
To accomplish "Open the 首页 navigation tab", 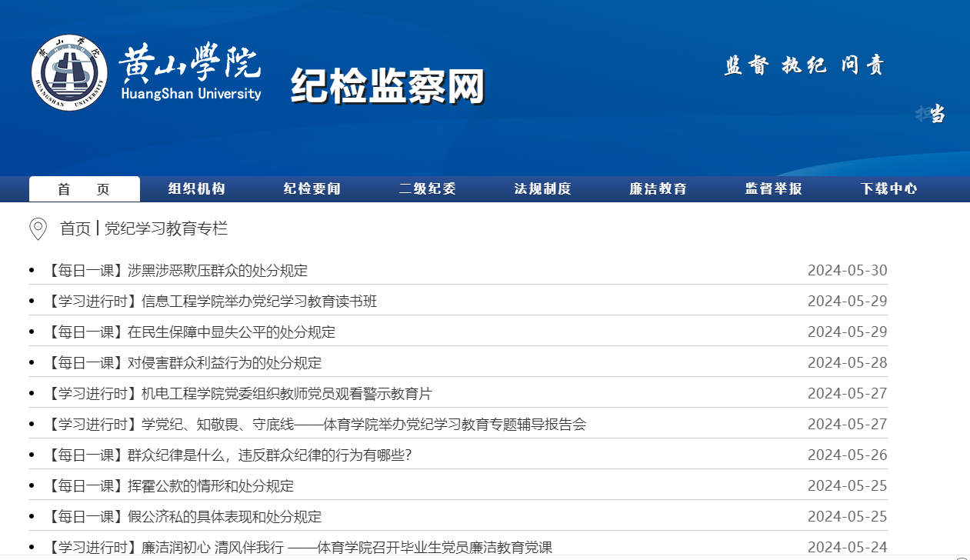I will [84, 189].
